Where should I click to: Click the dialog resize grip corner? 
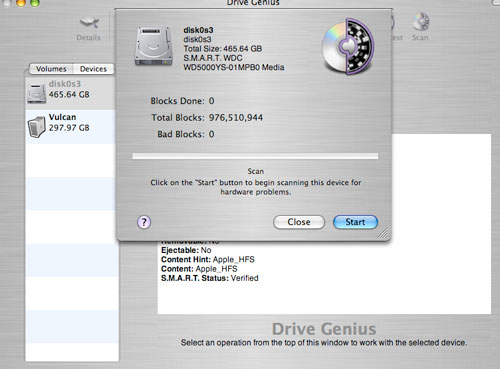pos(384,234)
